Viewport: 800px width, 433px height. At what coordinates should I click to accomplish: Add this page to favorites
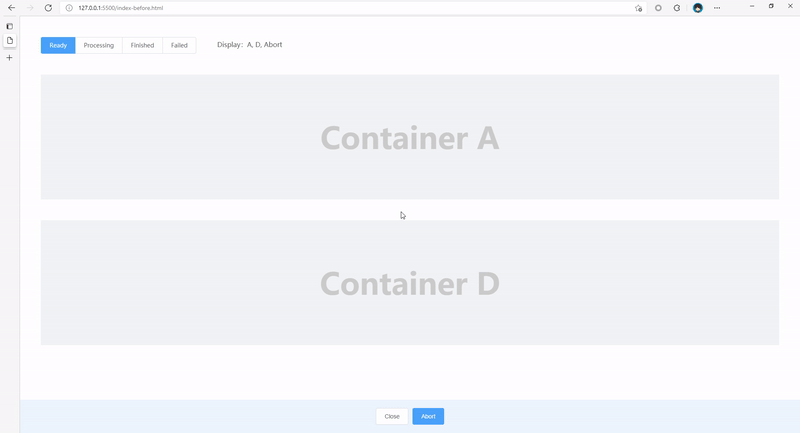(x=638, y=8)
